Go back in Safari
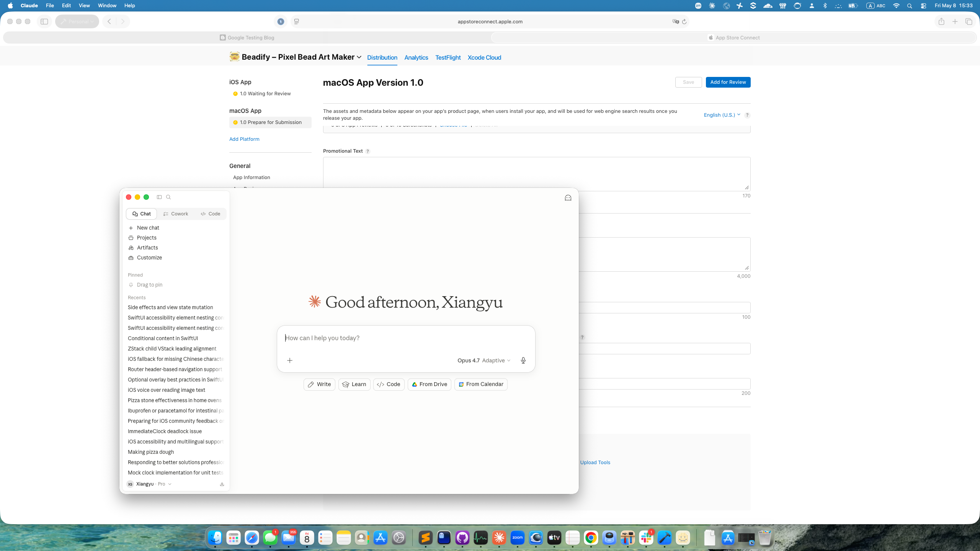This screenshot has width=980, height=551. click(x=109, y=21)
